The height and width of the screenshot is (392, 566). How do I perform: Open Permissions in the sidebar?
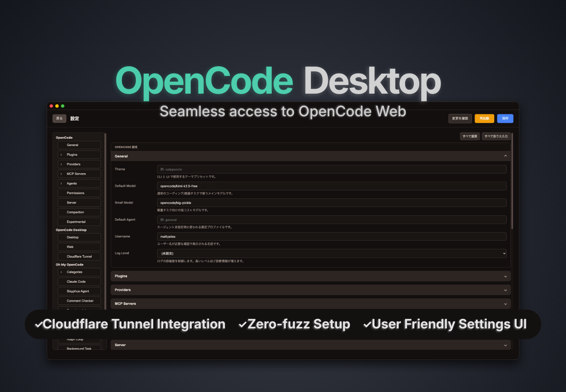click(79, 193)
